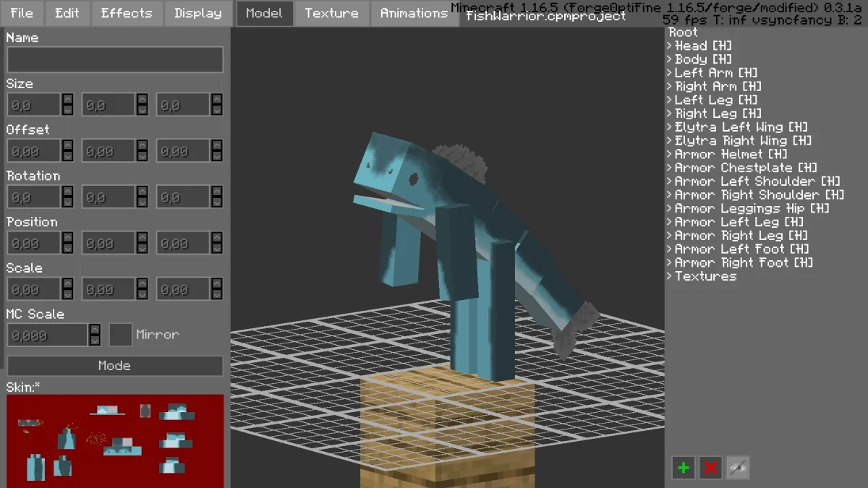Viewport: 868px width, 488px height.
Task: Click the red X delete-element button
Action: coord(711,468)
